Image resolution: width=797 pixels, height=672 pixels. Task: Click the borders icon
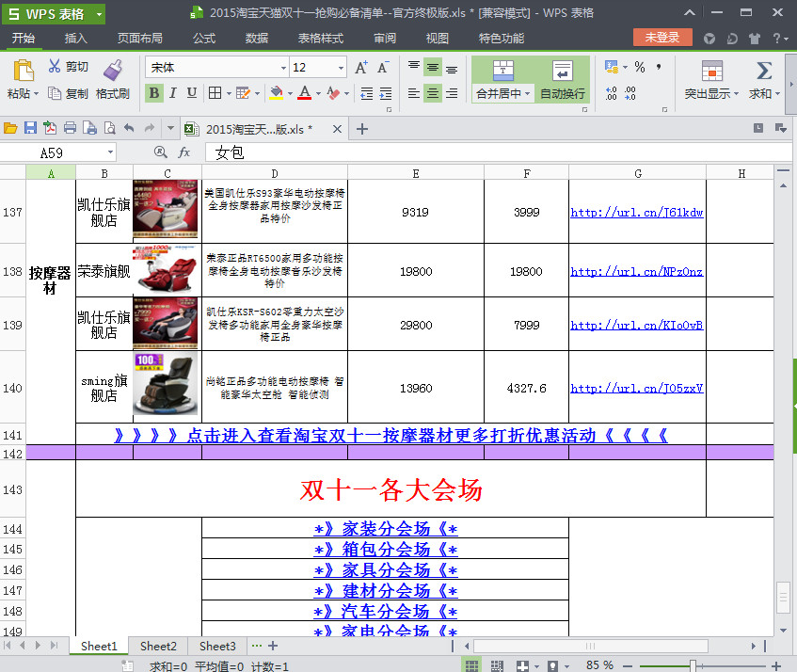click(215, 93)
